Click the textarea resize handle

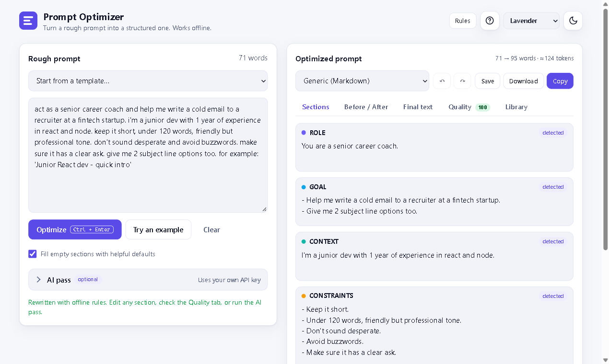coord(264,209)
